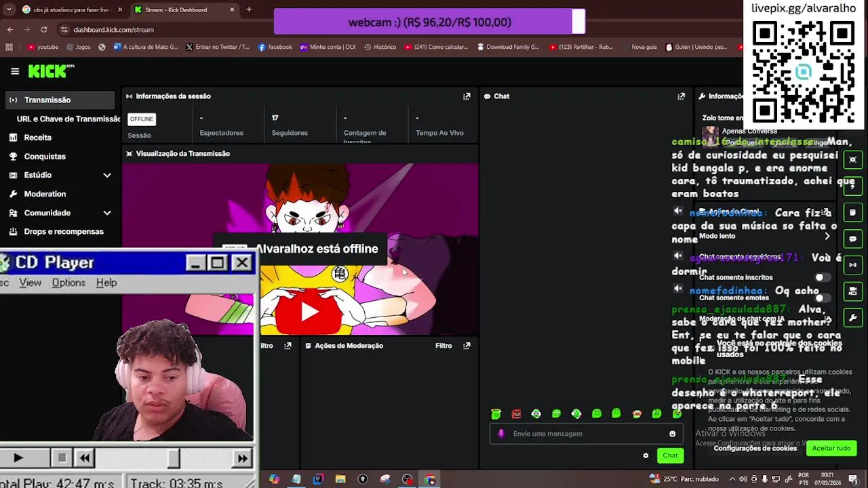This screenshot has width=868, height=488.
Task: Toggle Chat somente emotes switch
Action: (823, 298)
